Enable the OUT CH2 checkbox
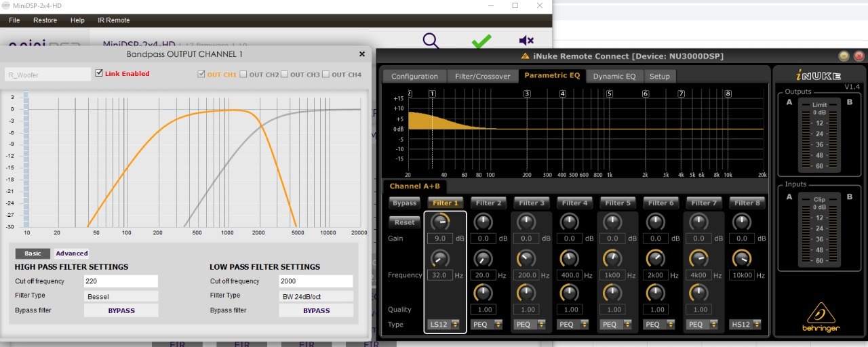This screenshot has height=347, width=868. click(x=243, y=75)
